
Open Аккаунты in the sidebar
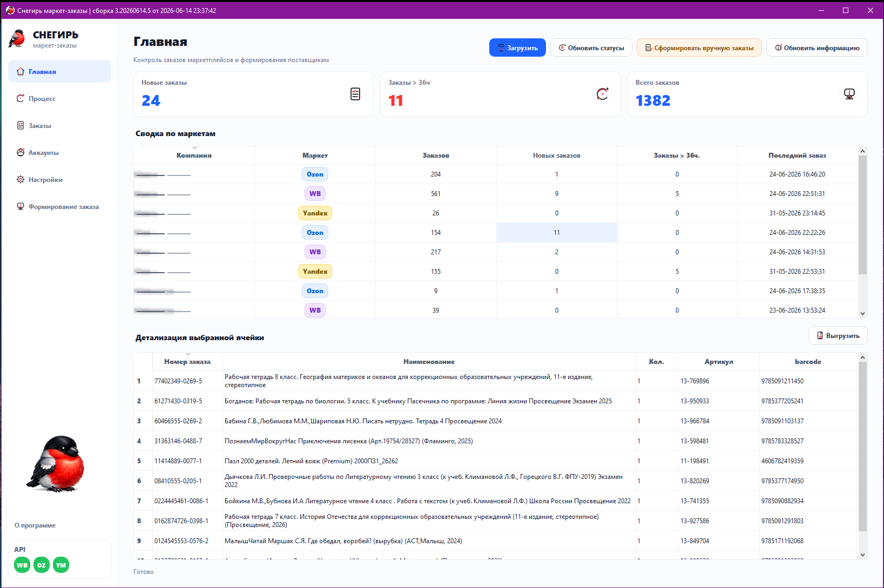pyautogui.click(x=59, y=152)
